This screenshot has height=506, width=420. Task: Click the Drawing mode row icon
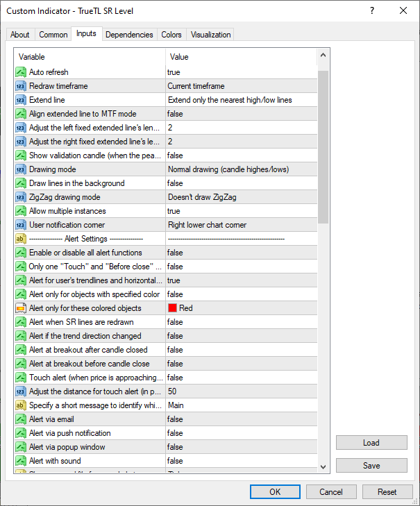coord(21,169)
